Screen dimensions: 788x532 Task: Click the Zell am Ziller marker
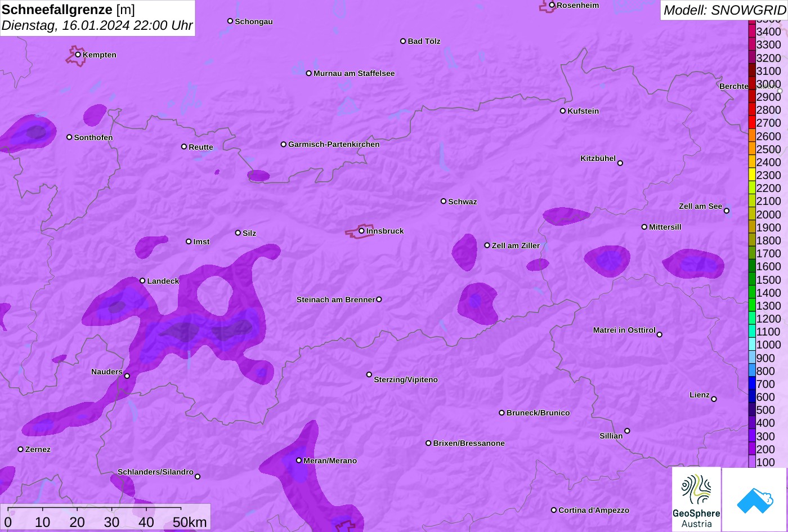click(487, 245)
